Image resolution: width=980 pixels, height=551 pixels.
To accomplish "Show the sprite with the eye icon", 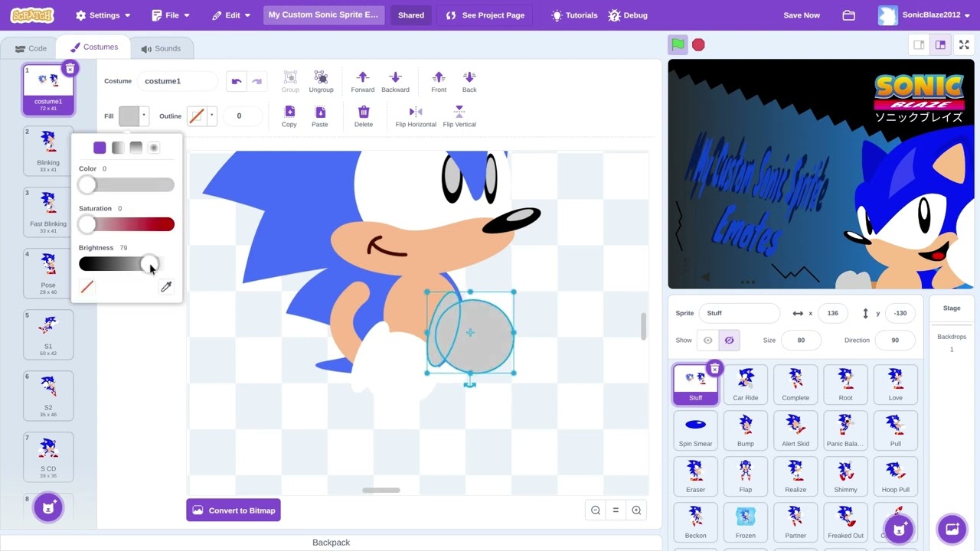I will 707,341.
